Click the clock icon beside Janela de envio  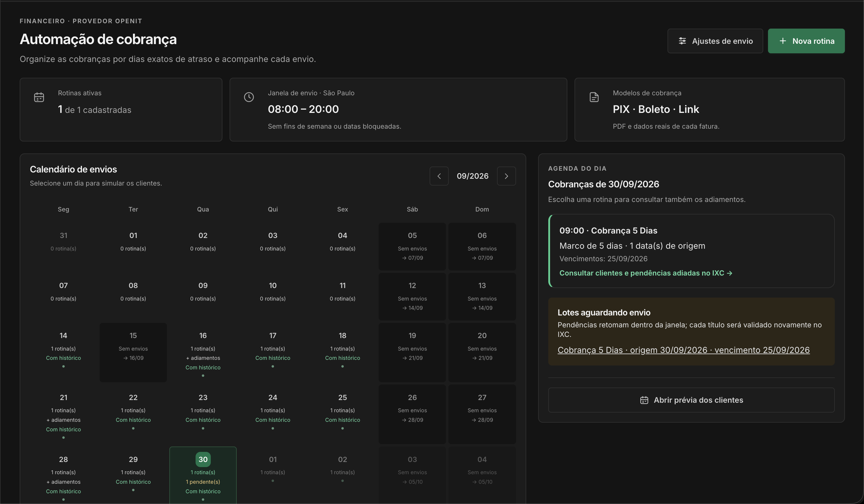coord(249,97)
